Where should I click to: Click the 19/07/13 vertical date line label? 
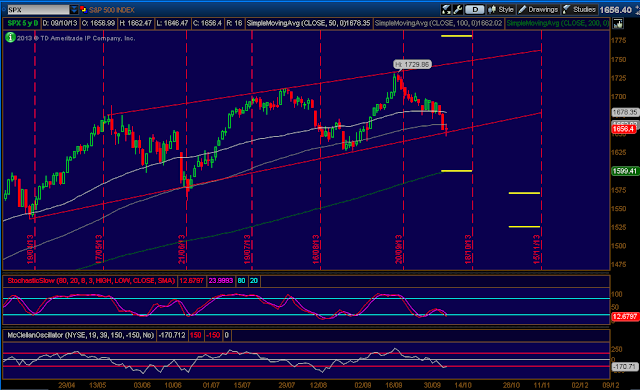click(247, 249)
